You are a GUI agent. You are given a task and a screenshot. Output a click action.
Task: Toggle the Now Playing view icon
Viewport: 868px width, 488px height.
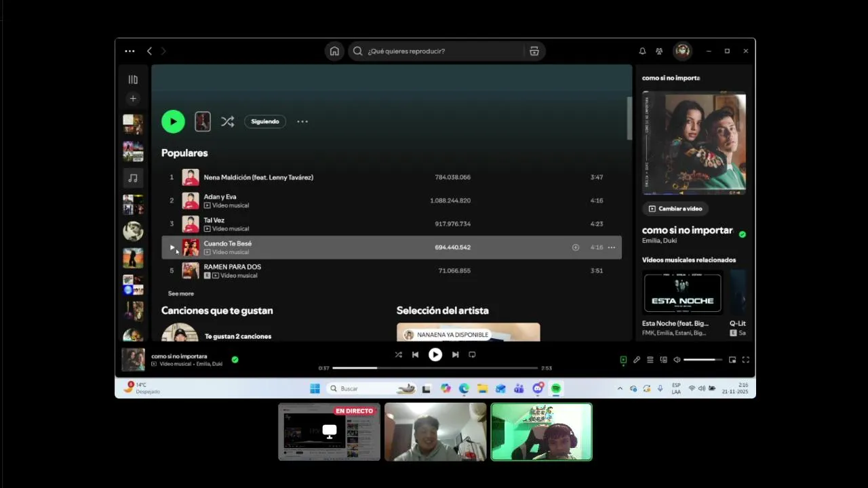(623, 360)
